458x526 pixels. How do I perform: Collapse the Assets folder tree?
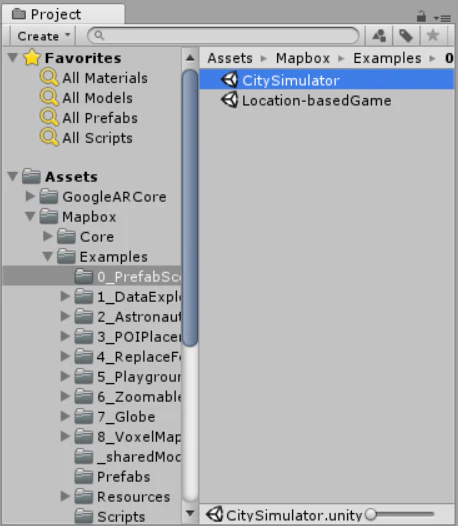coord(13,176)
